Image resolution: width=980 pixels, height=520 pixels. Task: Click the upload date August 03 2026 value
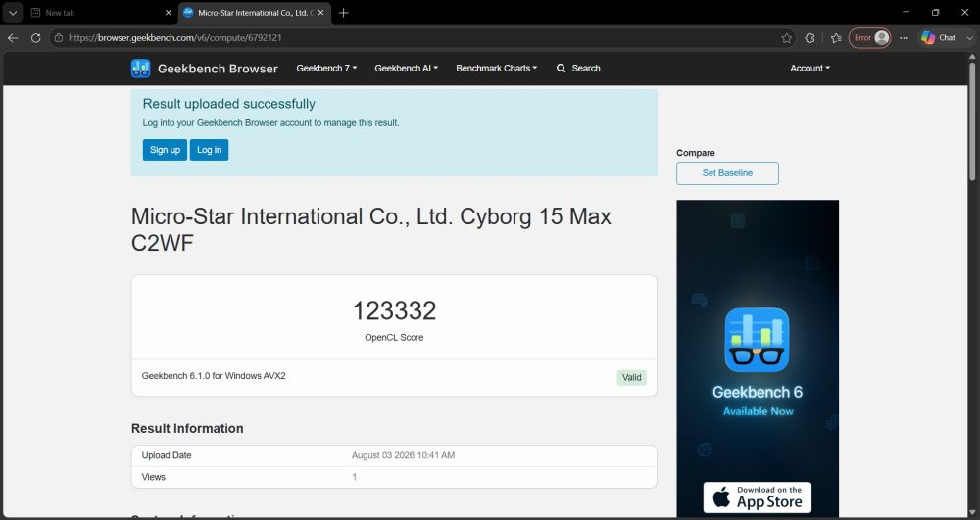click(x=403, y=455)
